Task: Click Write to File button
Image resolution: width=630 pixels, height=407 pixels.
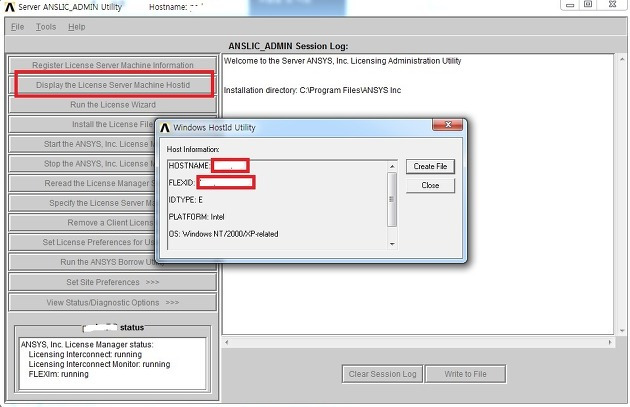Action: pos(465,374)
